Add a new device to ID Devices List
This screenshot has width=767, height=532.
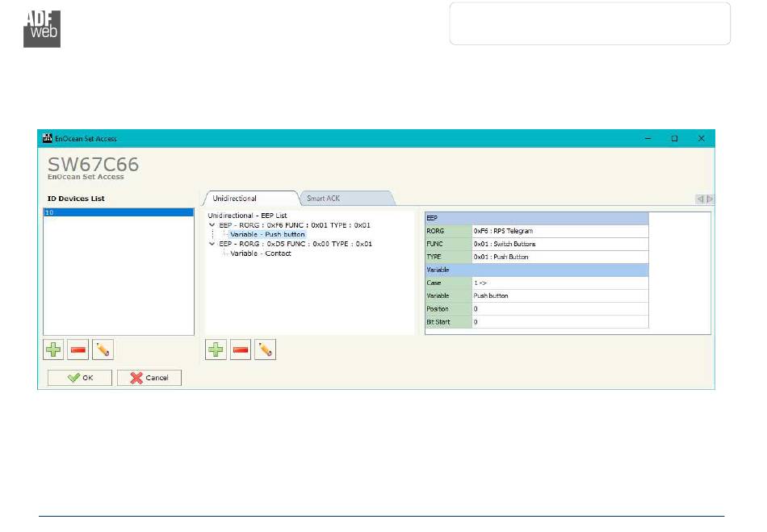coord(53,350)
